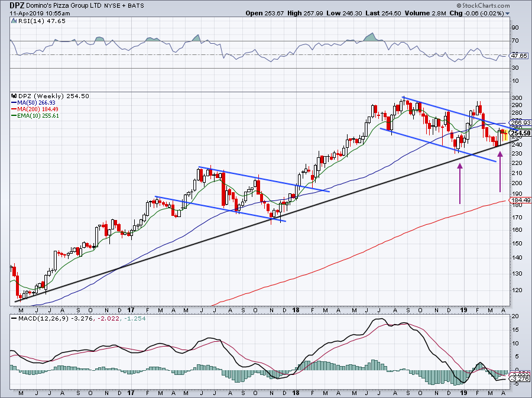Click the yellow highlighted latest weekly candle
This screenshot has width=532, height=398.
(x=505, y=135)
